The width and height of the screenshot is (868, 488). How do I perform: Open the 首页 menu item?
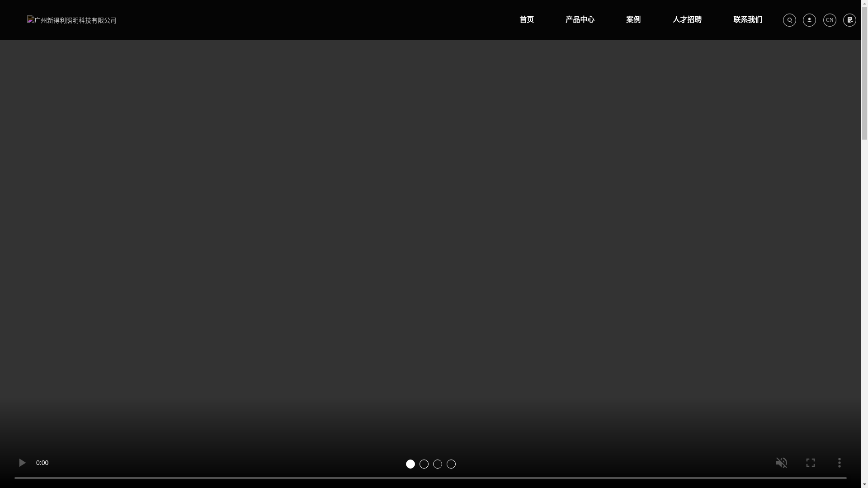tap(526, 19)
